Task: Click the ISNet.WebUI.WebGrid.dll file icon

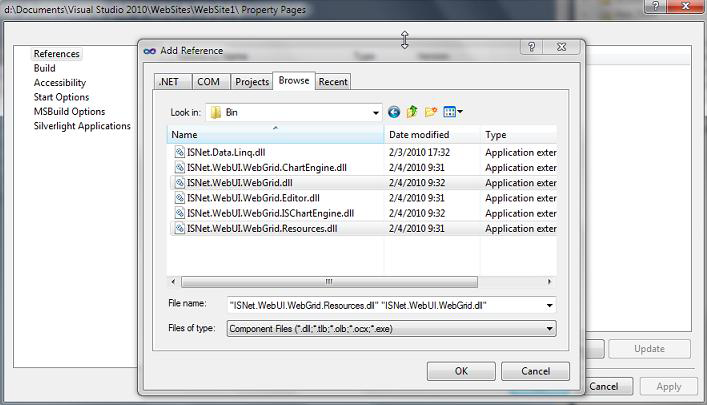Action: click(179, 183)
